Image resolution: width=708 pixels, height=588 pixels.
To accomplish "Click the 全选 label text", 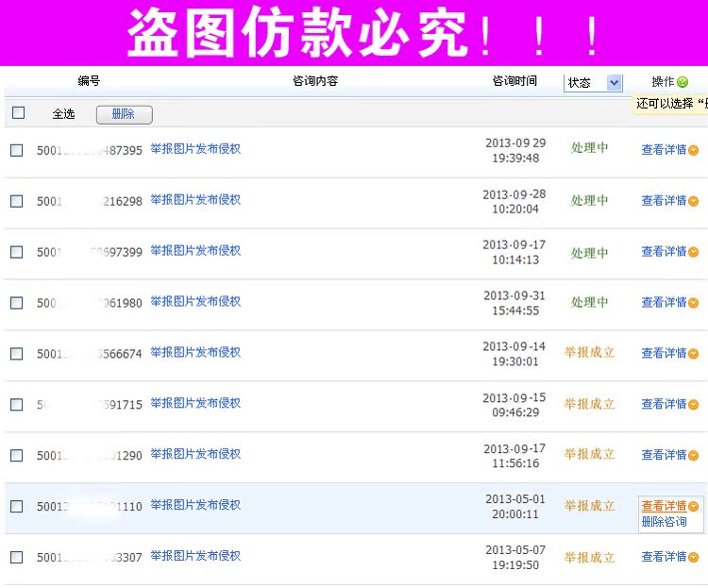I will (x=63, y=114).
